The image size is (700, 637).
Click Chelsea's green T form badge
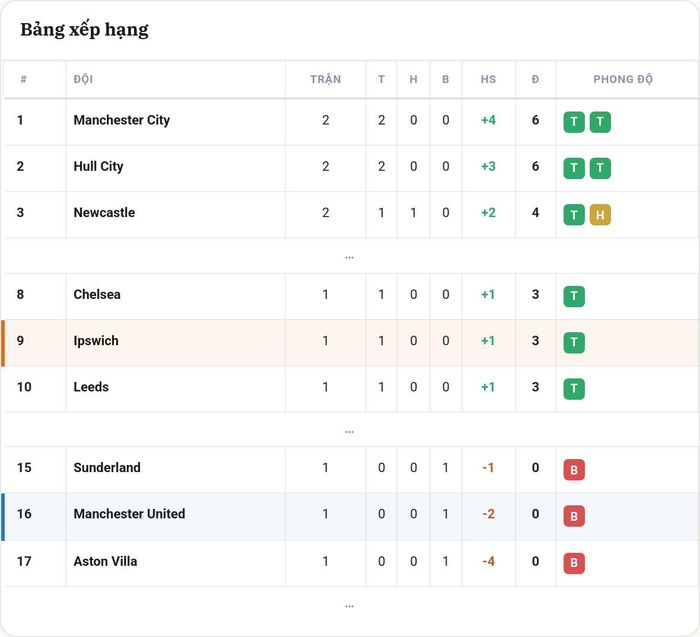[x=574, y=296]
